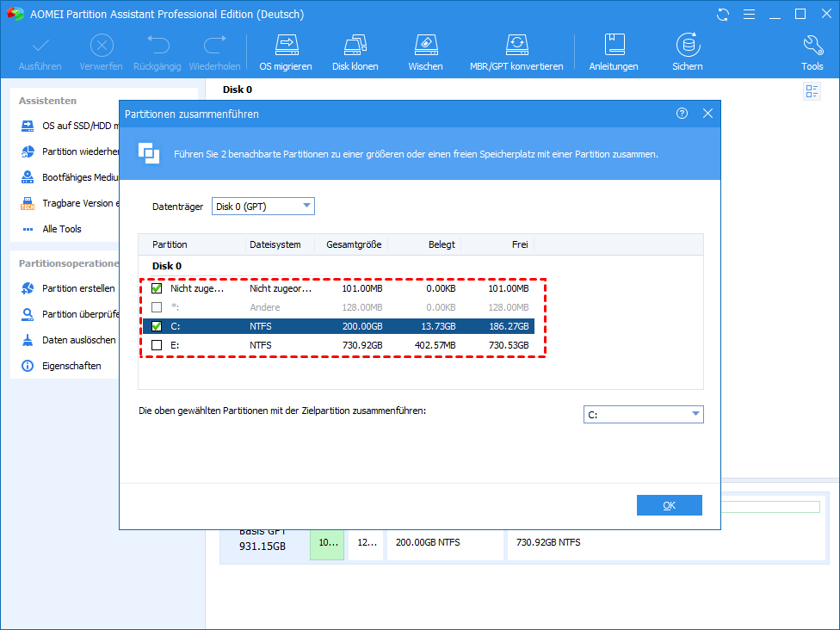Select OS auf SSD/HDD wizard
The width and height of the screenshot is (840, 630).
click(69, 126)
